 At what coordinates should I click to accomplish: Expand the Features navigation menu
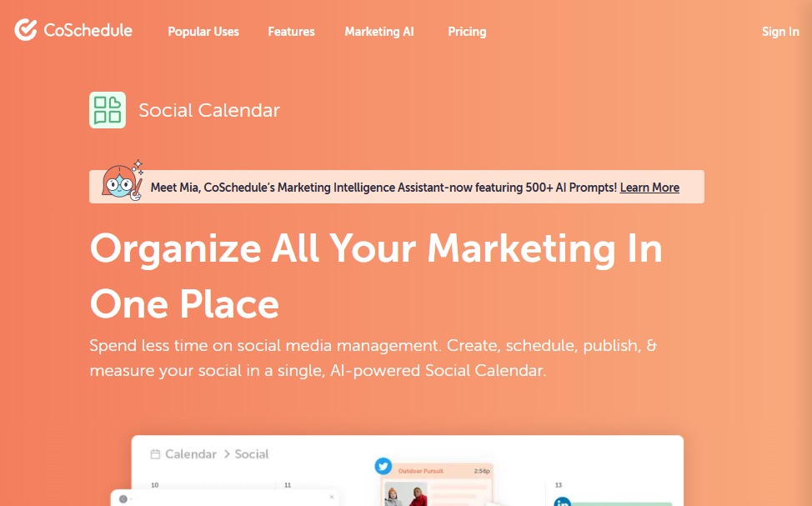click(x=291, y=32)
